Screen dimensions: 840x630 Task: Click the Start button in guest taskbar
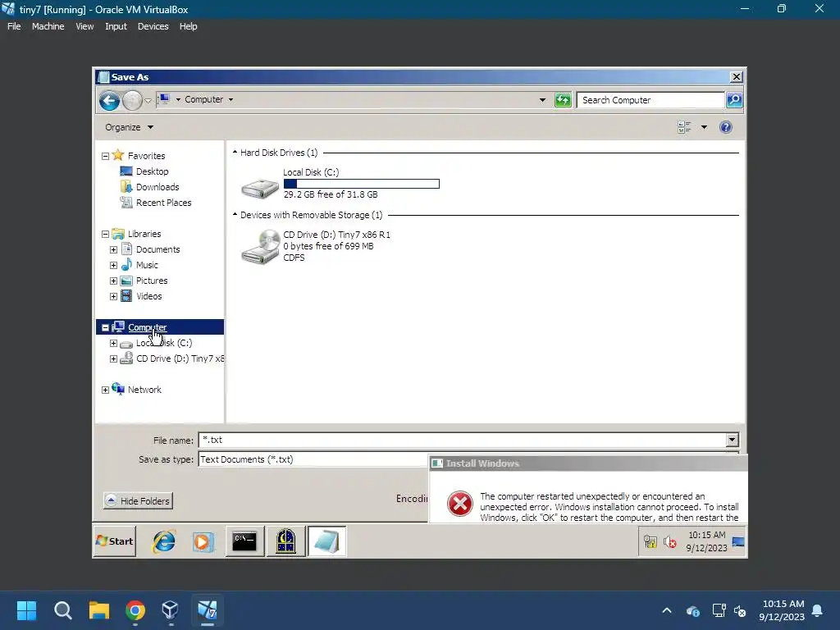115,541
